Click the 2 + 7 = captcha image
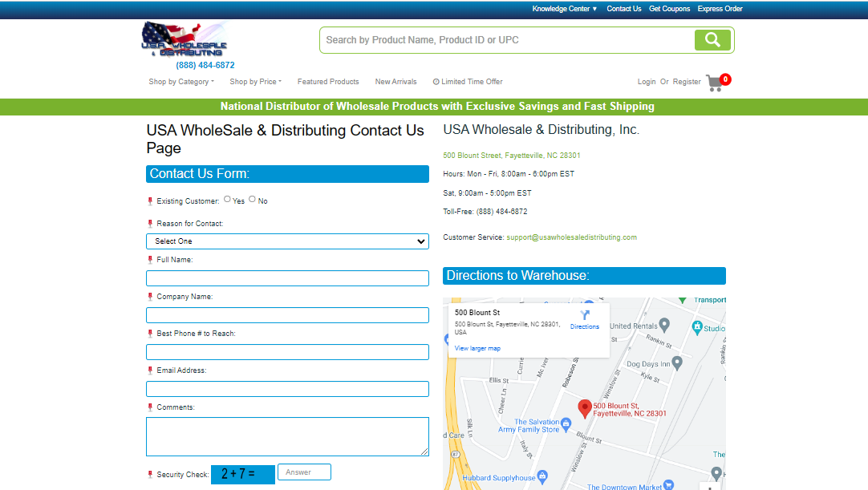Screen dimensions: 868x490 tap(242, 475)
